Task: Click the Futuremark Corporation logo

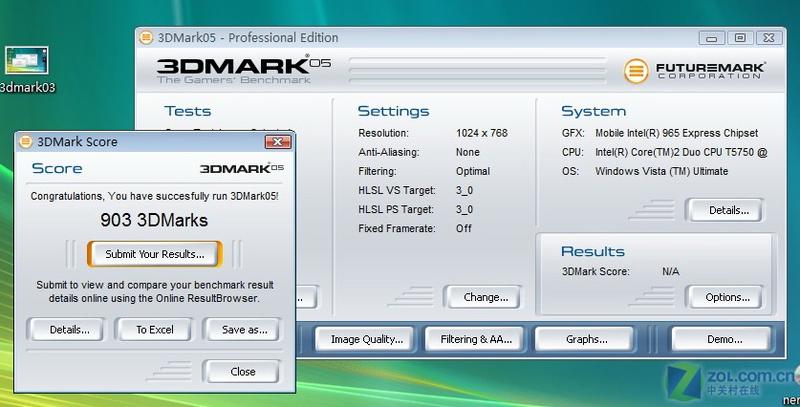Action: (694, 70)
